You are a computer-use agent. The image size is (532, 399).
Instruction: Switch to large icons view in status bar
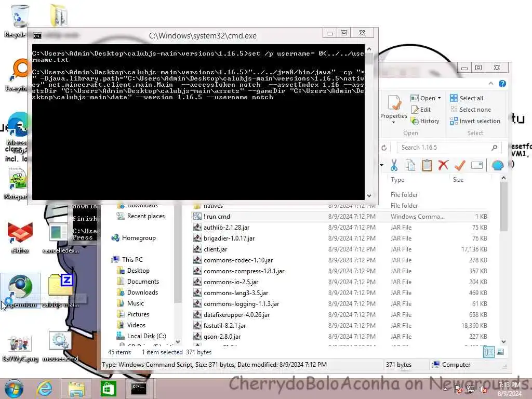coord(500,352)
